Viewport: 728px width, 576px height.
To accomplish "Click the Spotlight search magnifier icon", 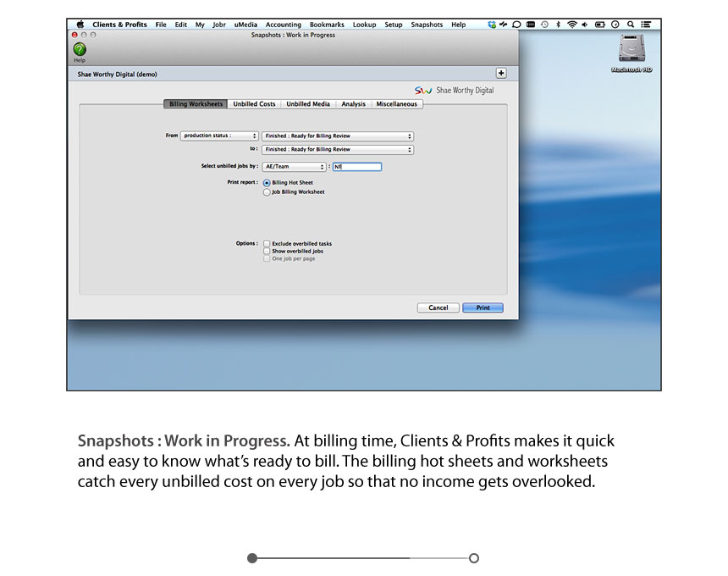I will [x=631, y=25].
